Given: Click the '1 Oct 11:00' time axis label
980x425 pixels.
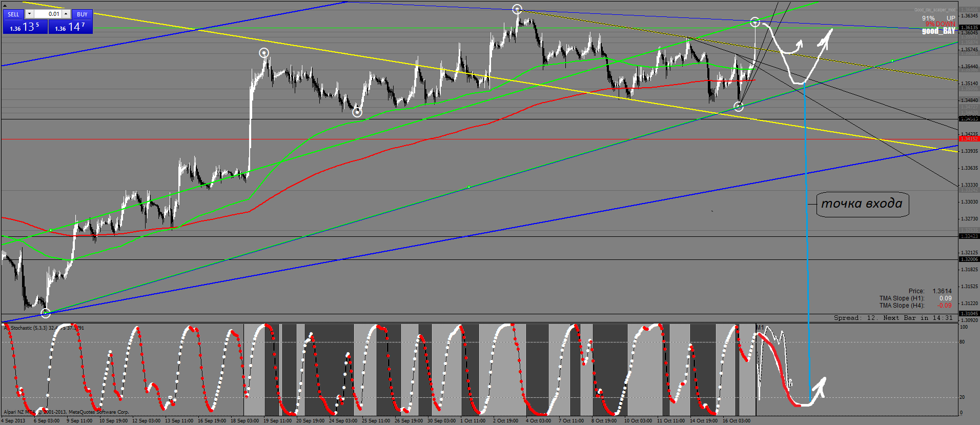Looking at the screenshot, I should 472,421.
